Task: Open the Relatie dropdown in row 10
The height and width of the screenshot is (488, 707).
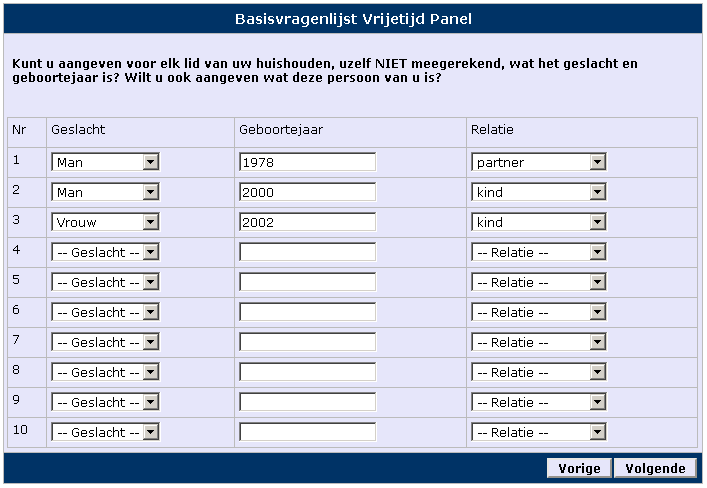Action: [x=539, y=432]
